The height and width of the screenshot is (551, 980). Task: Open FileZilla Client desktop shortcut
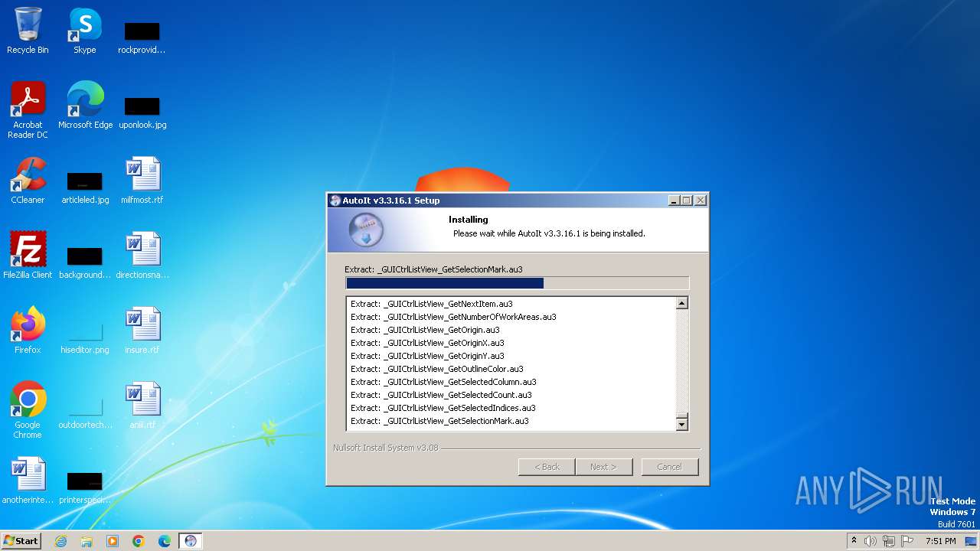coord(28,256)
